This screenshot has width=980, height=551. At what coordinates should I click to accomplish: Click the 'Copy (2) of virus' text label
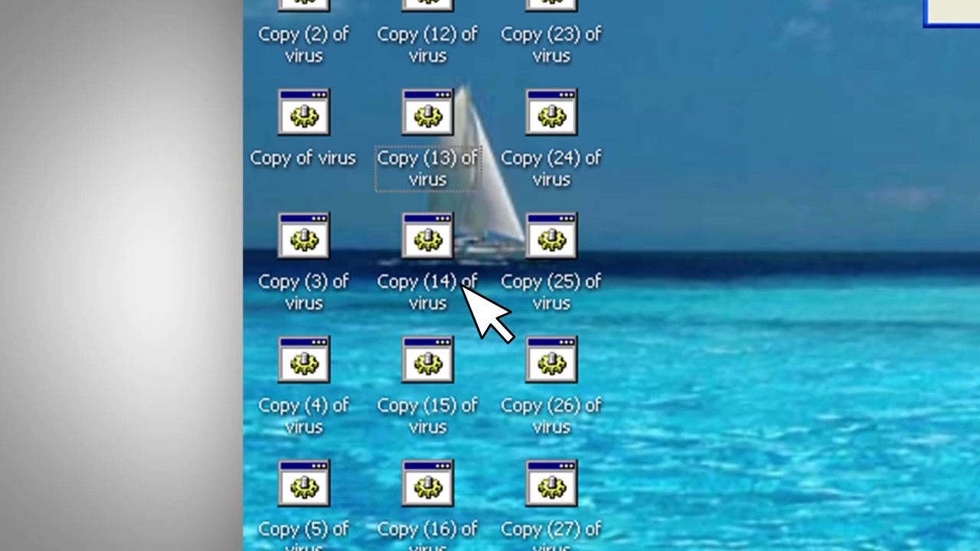(304, 44)
